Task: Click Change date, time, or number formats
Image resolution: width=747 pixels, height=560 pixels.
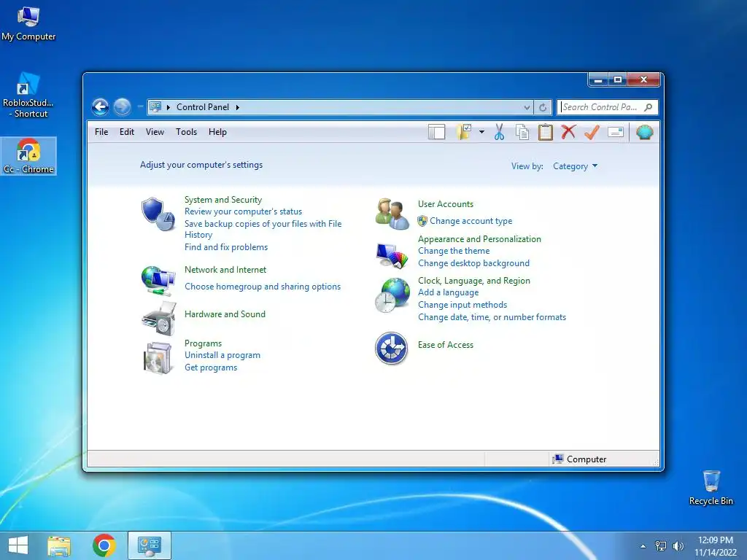Action: click(x=492, y=317)
